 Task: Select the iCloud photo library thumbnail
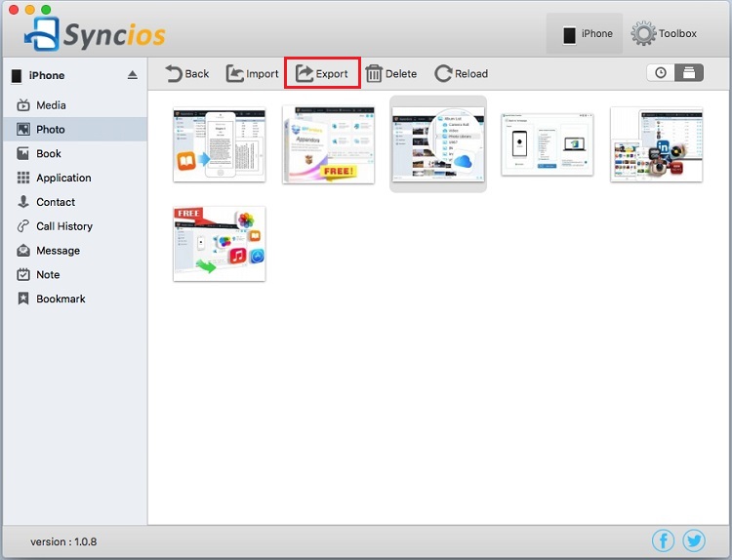tap(438, 144)
